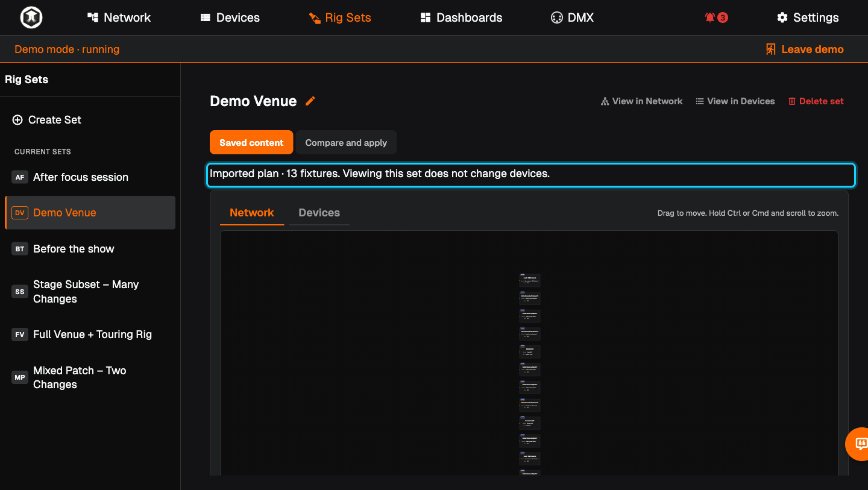Click the Dashboards grid icon

coord(426,17)
